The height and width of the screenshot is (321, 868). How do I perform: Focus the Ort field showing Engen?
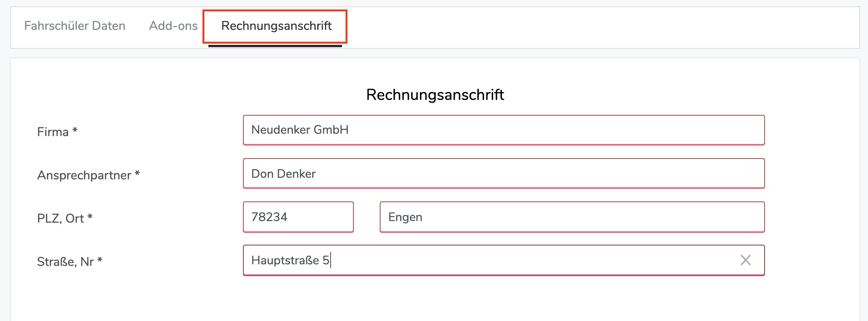[572, 217]
